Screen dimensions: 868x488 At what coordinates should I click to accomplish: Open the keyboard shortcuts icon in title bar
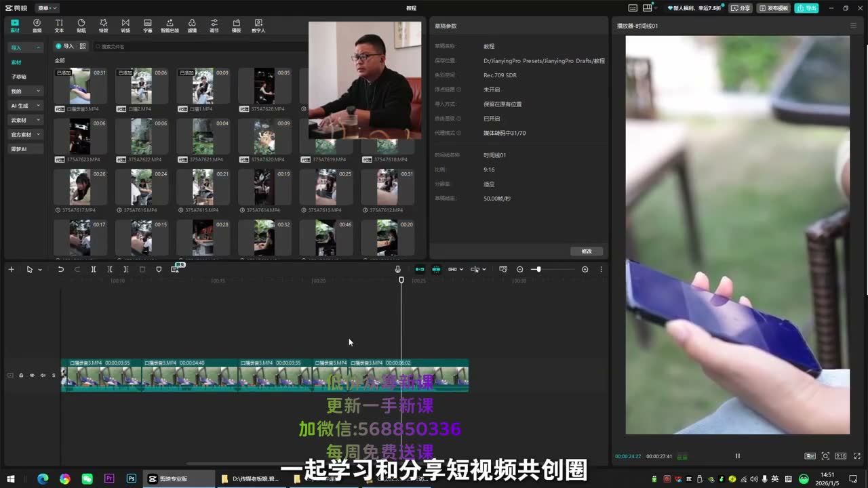[633, 8]
